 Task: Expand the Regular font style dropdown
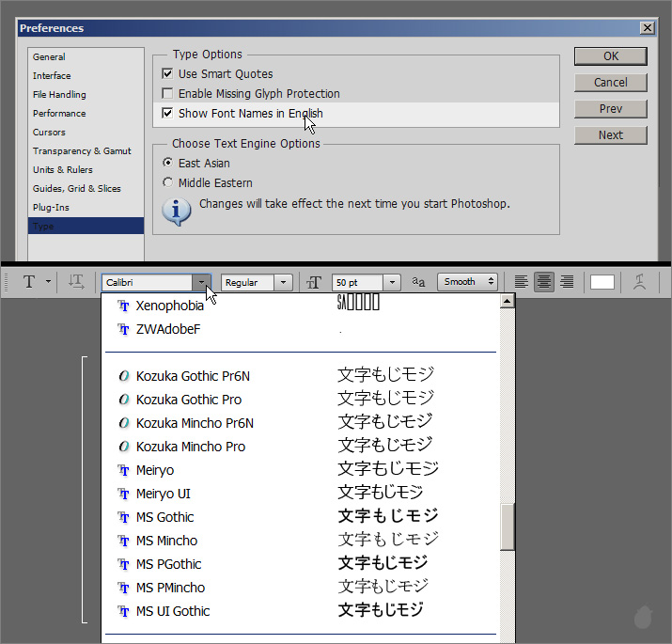click(284, 282)
